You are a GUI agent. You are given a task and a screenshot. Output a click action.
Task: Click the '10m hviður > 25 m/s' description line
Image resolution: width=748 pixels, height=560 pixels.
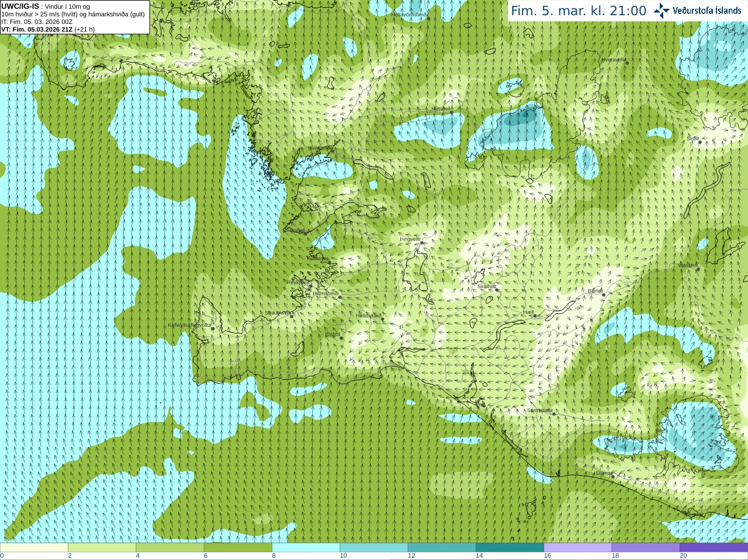[73, 14]
